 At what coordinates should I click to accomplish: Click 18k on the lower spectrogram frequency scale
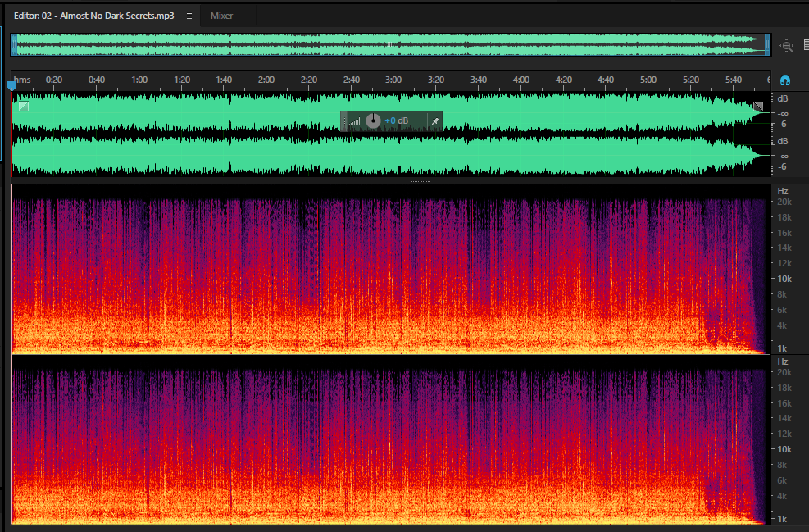point(784,388)
